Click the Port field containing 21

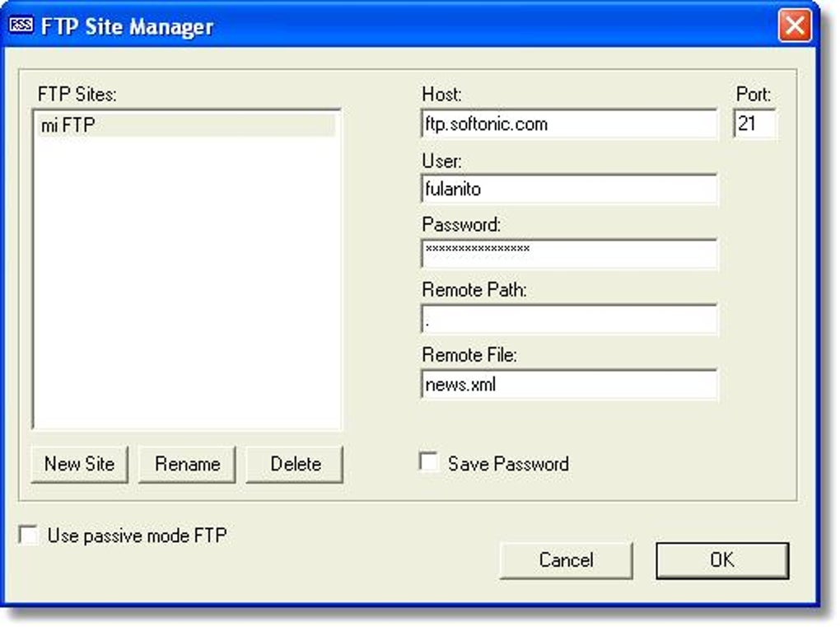pos(754,124)
